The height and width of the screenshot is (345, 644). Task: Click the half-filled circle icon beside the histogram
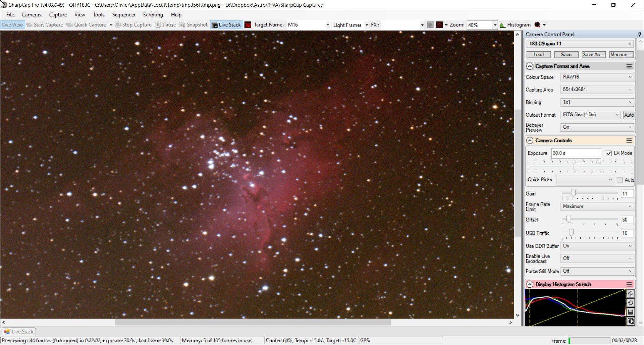pos(630,322)
